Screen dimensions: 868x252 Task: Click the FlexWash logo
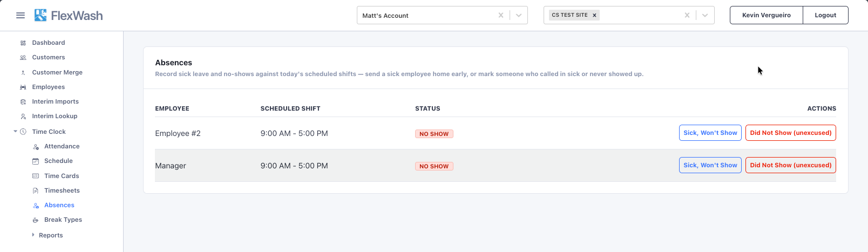tap(69, 16)
